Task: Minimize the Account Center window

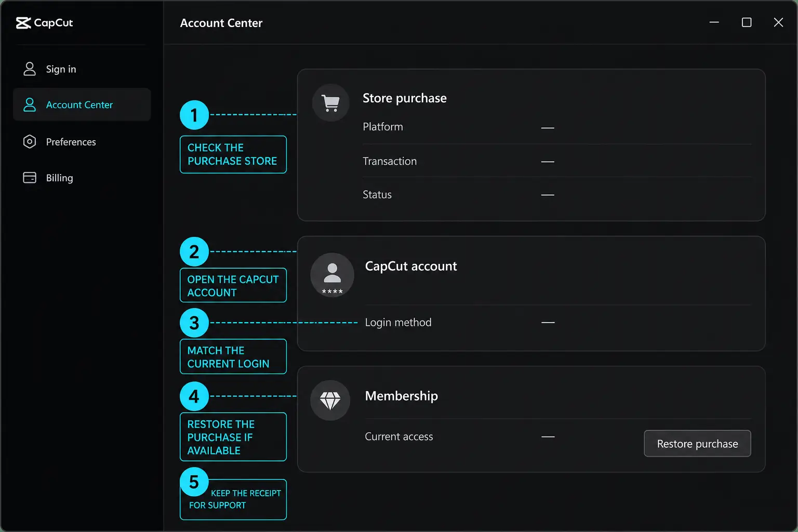Action: pos(714,22)
